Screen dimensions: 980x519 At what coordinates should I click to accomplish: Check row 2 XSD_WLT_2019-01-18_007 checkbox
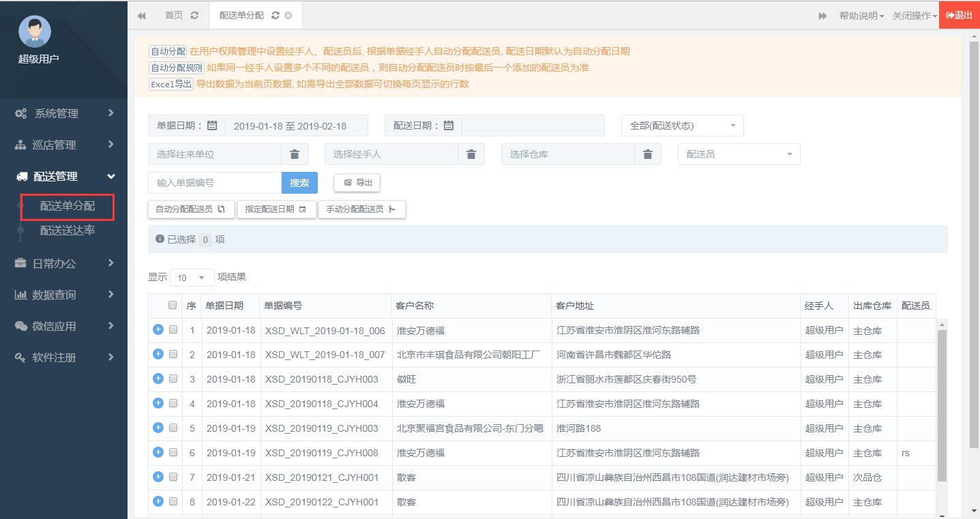[x=173, y=354]
